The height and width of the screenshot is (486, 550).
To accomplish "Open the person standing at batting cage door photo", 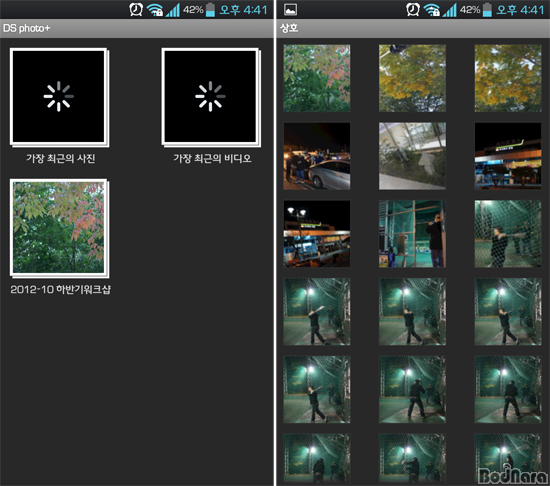I will coord(412,234).
